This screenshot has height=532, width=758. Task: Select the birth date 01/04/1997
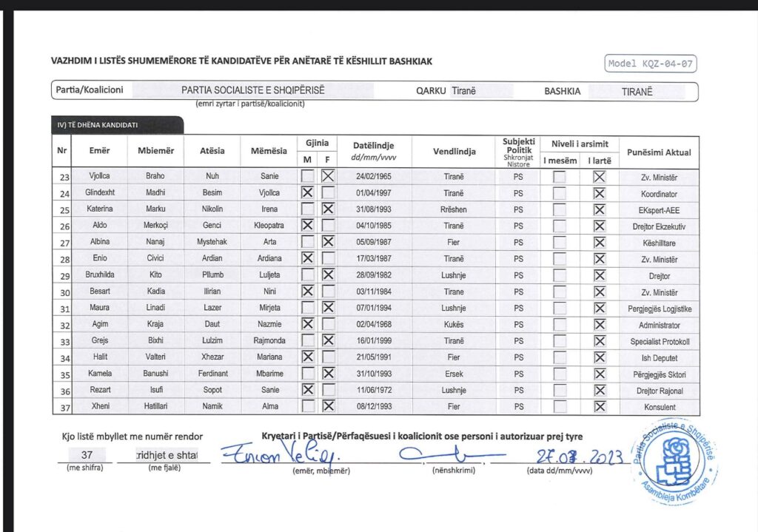click(374, 193)
